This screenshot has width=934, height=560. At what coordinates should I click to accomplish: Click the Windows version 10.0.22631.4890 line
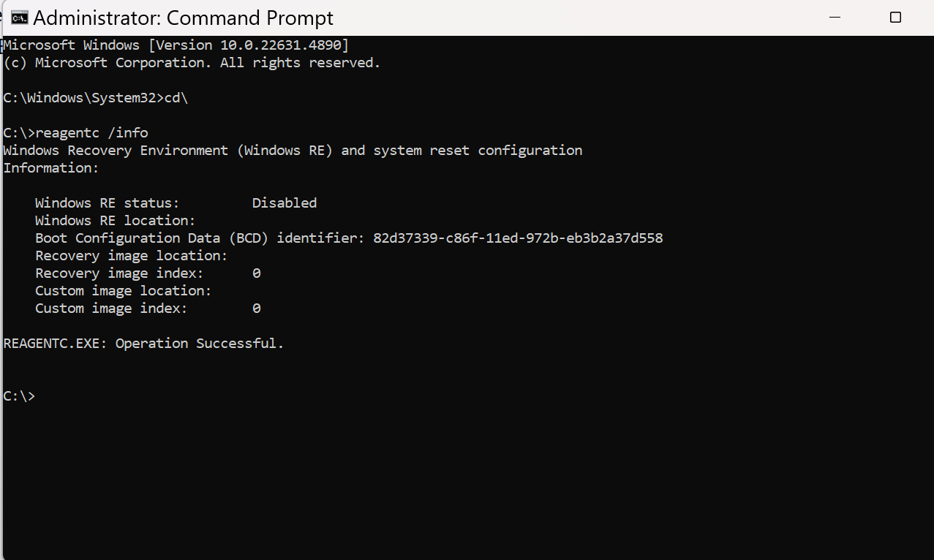pyautogui.click(x=176, y=45)
